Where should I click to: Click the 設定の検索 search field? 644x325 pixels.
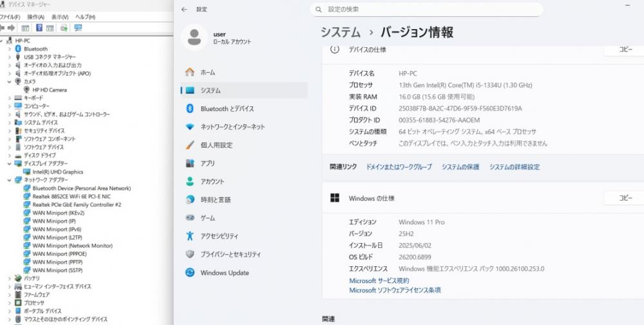click(x=427, y=9)
